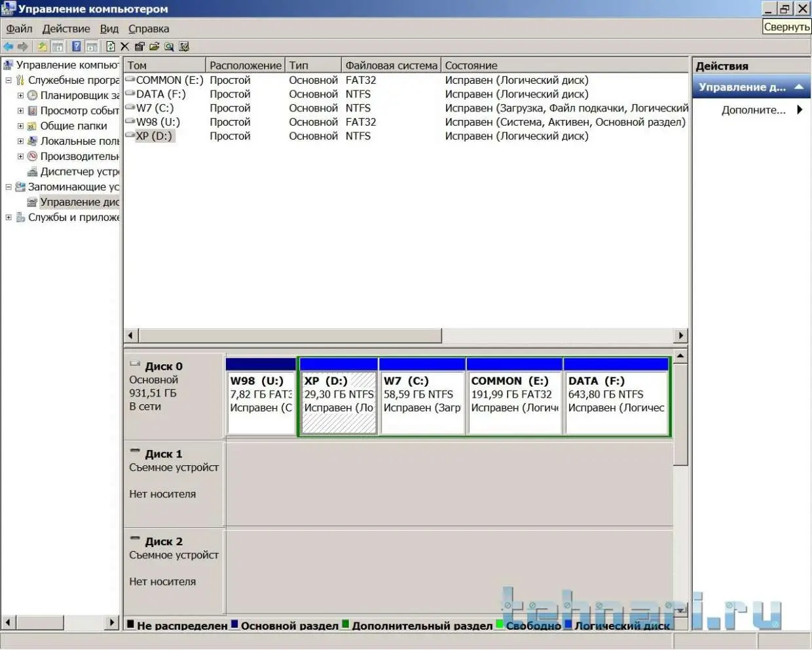Open the Вид menu
Viewport: 812px width, 650px height.
[109, 29]
